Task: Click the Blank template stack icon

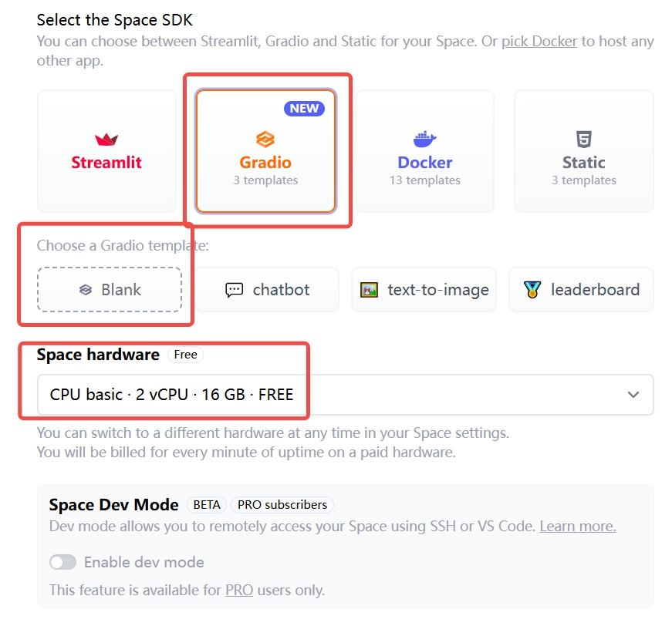Action: (86, 290)
